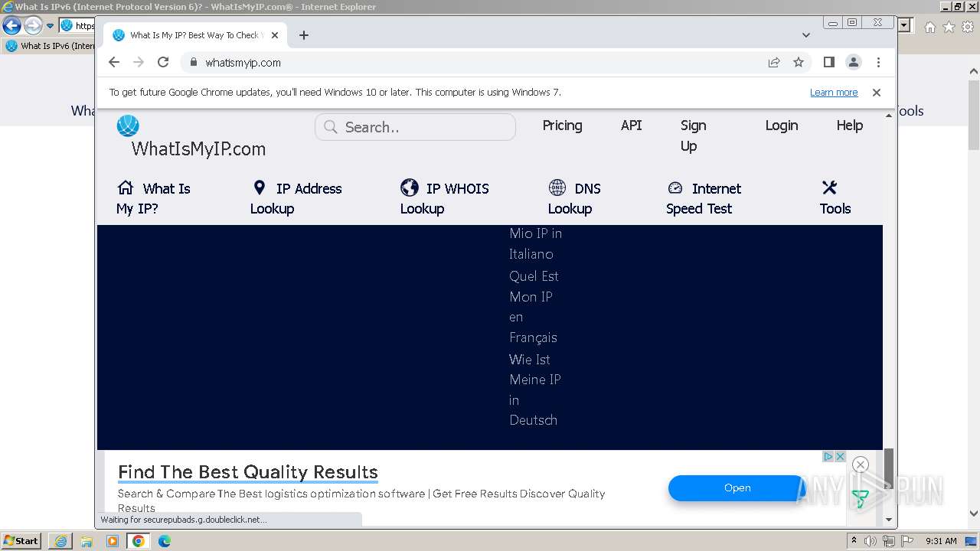The height and width of the screenshot is (551, 980).
Task: Open Microsoft Edge from taskbar
Action: coord(165,541)
